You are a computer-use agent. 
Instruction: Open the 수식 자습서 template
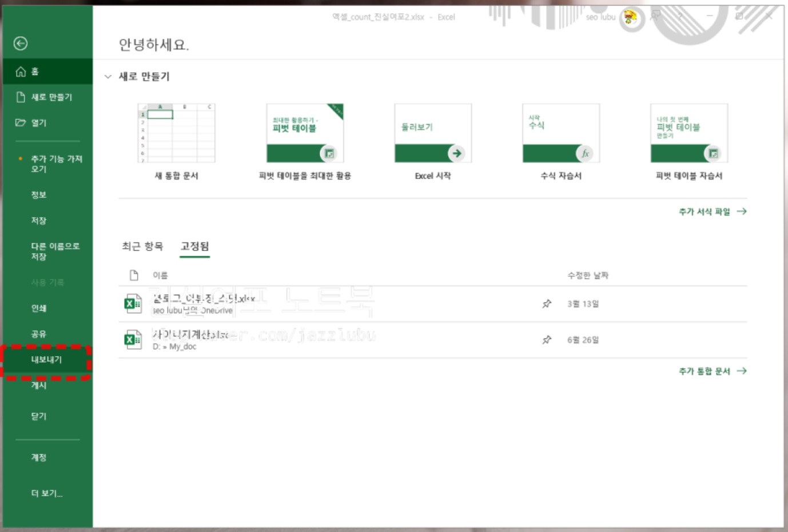(x=561, y=142)
